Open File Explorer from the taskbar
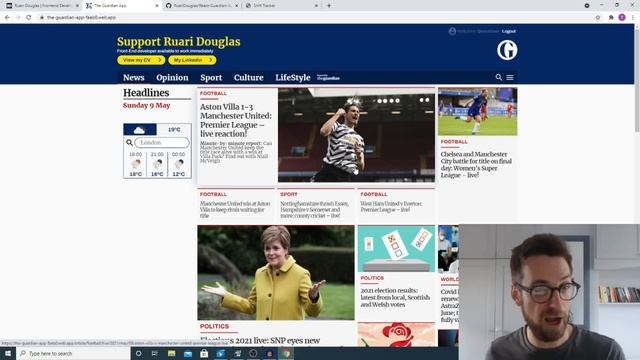 click(171, 353)
